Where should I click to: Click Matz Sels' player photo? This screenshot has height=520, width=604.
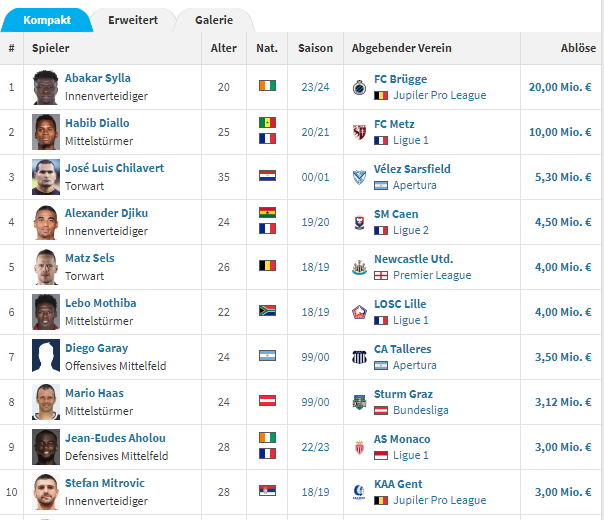(x=46, y=267)
